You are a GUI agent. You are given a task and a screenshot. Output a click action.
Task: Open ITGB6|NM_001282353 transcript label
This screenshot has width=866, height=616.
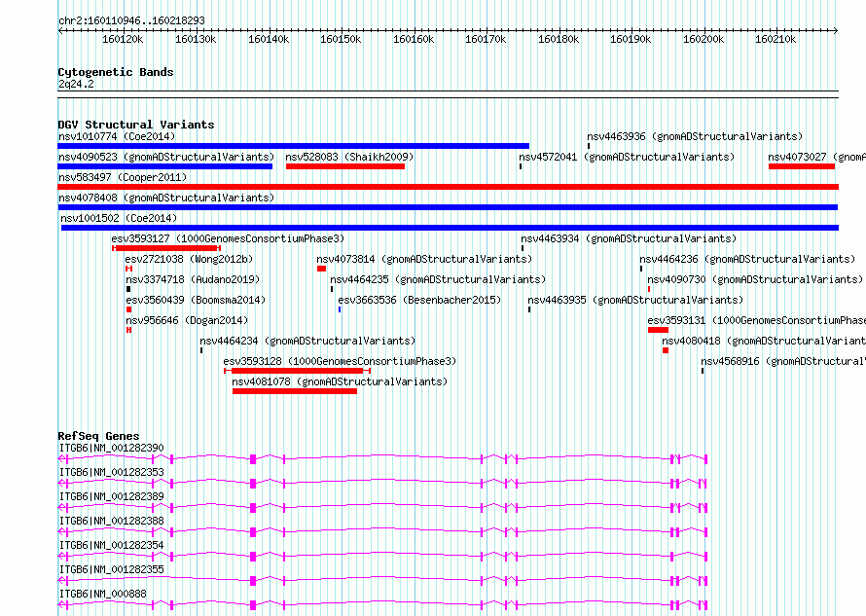click(112, 472)
